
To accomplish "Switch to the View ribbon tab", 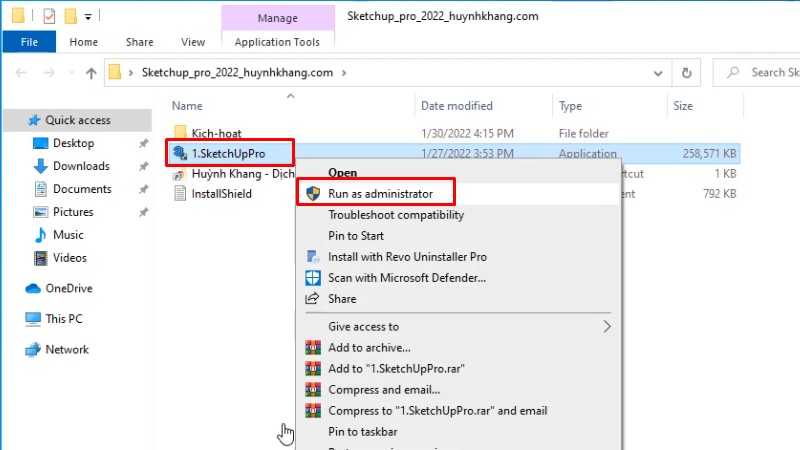I will [193, 42].
